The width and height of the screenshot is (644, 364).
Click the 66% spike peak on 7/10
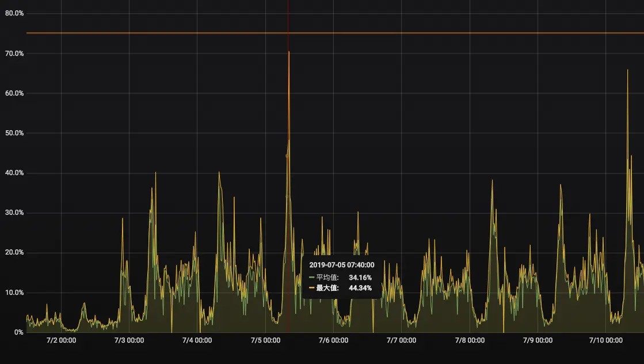click(x=627, y=71)
